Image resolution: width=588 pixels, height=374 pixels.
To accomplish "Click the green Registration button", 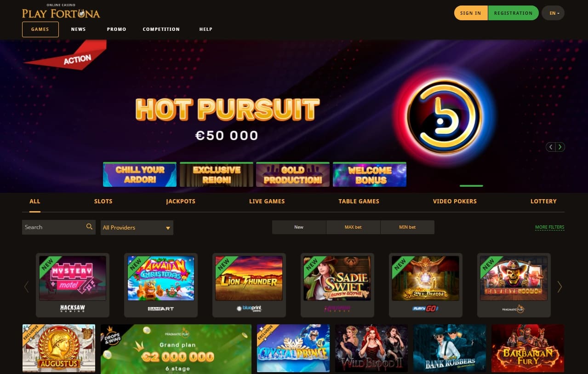I will (x=513, y=13).
